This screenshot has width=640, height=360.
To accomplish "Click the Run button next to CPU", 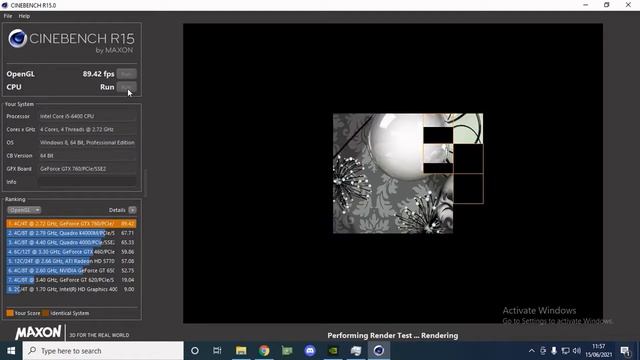I will tap(127, 87).
